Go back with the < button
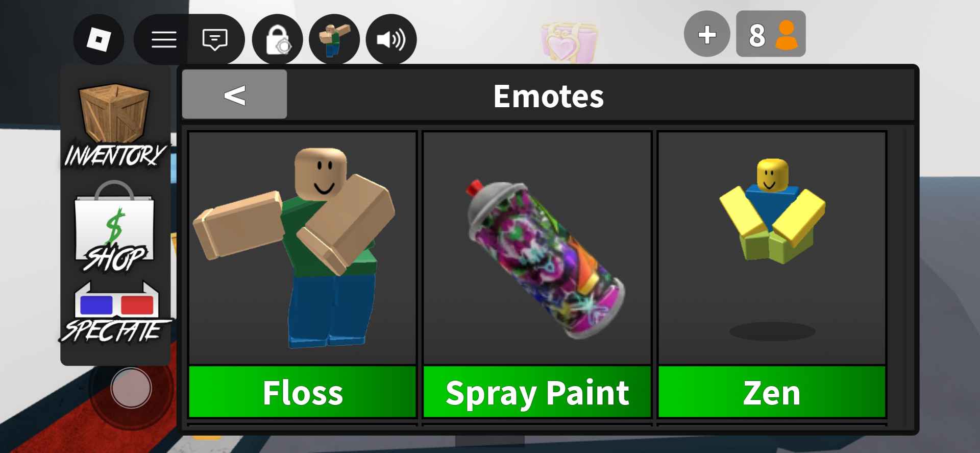 [x=234, y=94]
